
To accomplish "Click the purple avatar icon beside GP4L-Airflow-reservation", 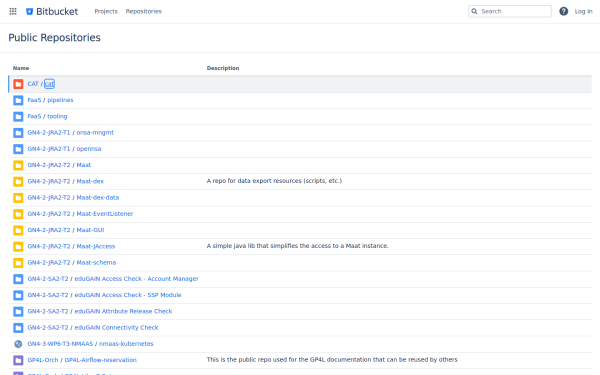I will tap(18, 360).
